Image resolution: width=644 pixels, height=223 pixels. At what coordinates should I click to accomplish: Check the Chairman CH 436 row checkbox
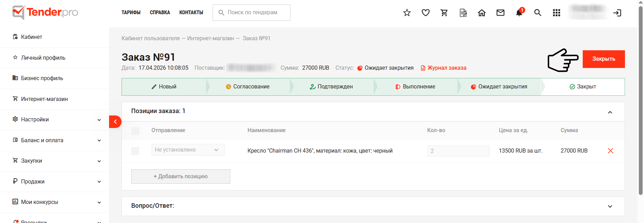point(135,151)
